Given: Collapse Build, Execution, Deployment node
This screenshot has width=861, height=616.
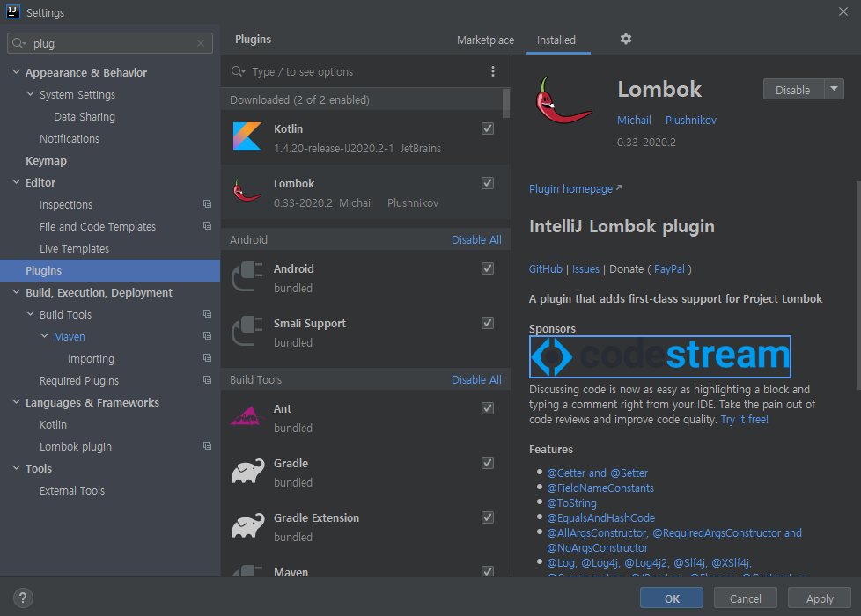Looking at the screenshot, I should coord(17,292).
